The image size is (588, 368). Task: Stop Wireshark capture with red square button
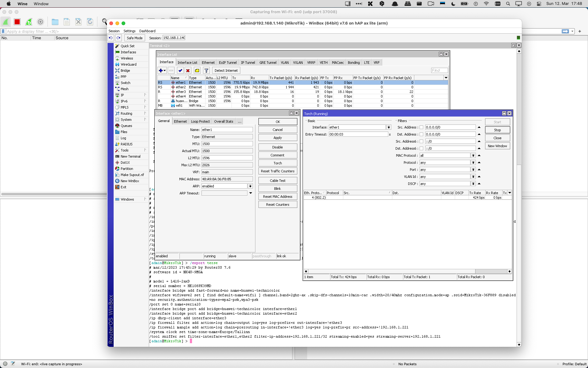click(17, 22)
